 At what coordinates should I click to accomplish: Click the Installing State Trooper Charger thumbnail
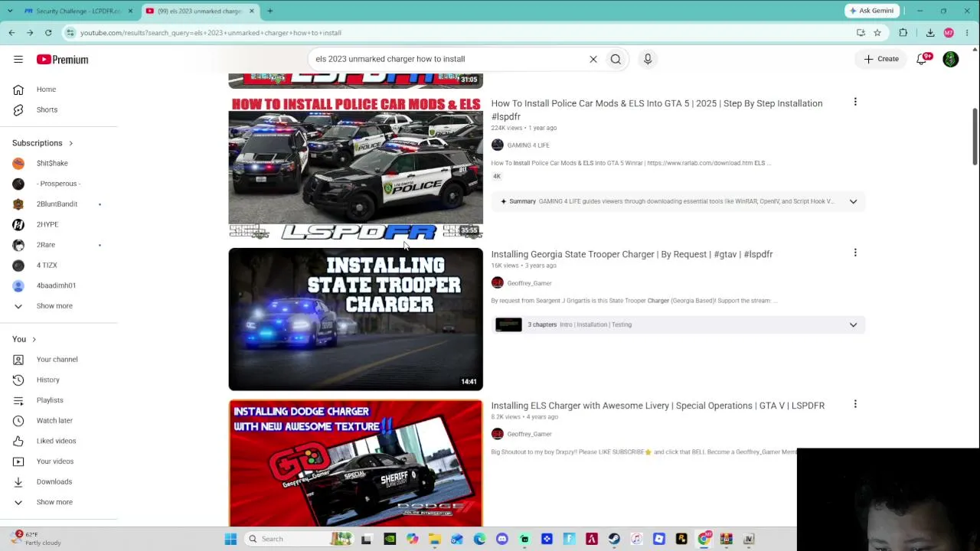click(355, 319)
